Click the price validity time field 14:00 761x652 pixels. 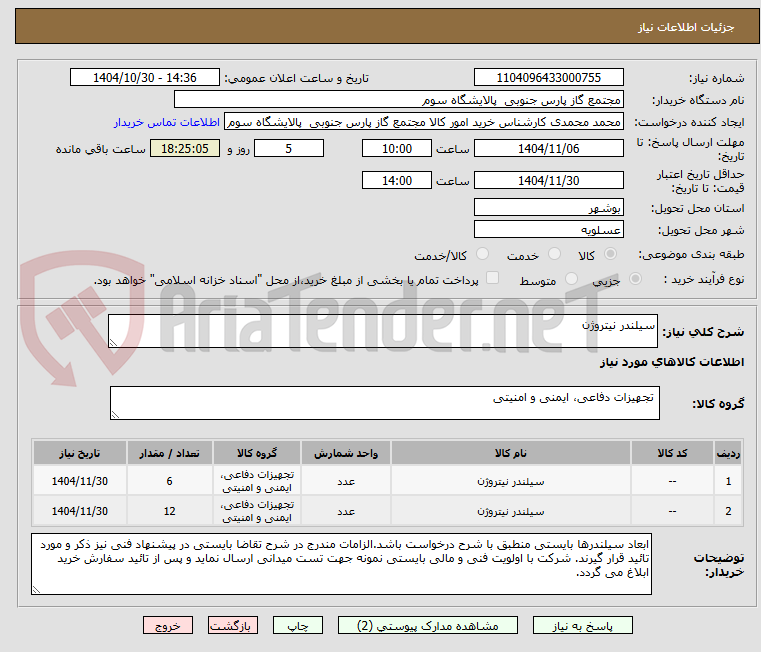[397, 180]
